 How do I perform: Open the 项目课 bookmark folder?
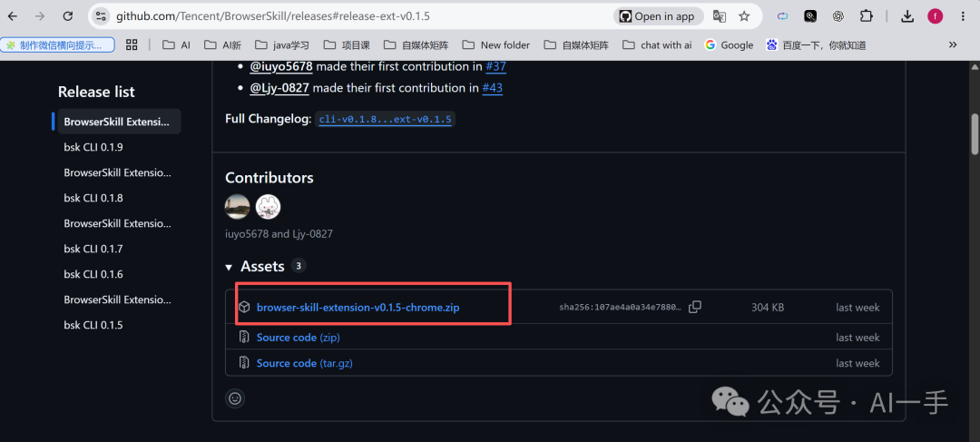[347, 45]
